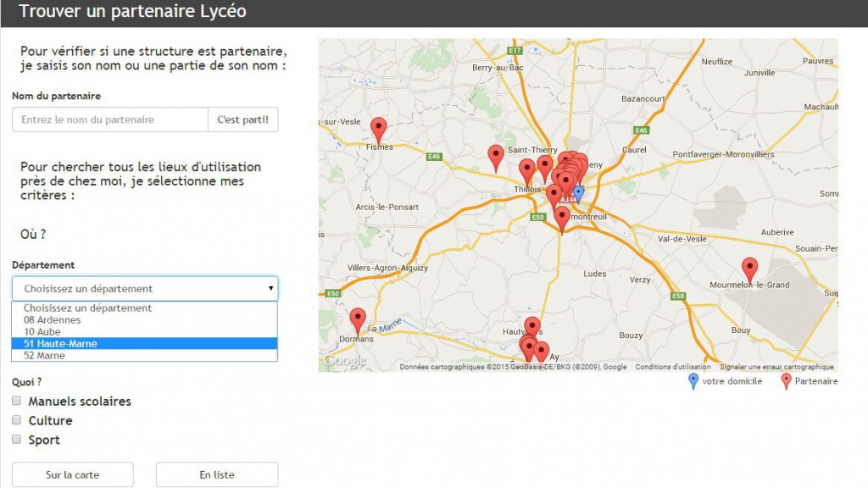The height and width of the screenshot is (488, 868).
Task: Open the Département dropdown
Action: pyautogui.click(x=145, y=288)
